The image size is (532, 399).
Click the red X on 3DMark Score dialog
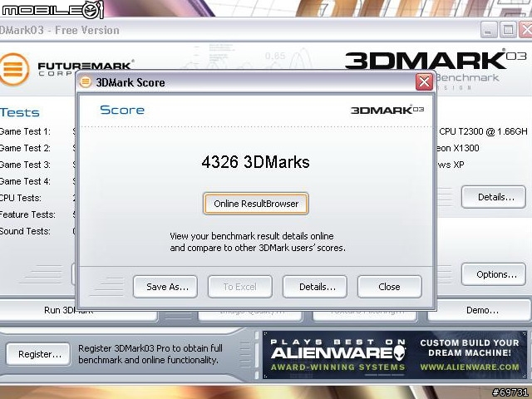[x=424, y=81]
